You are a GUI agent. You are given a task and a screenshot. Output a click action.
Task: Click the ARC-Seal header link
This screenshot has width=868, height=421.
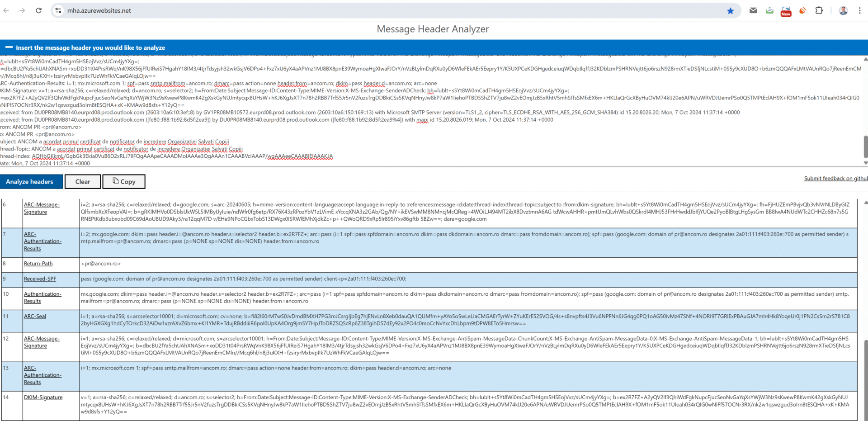tap(35, 317)
